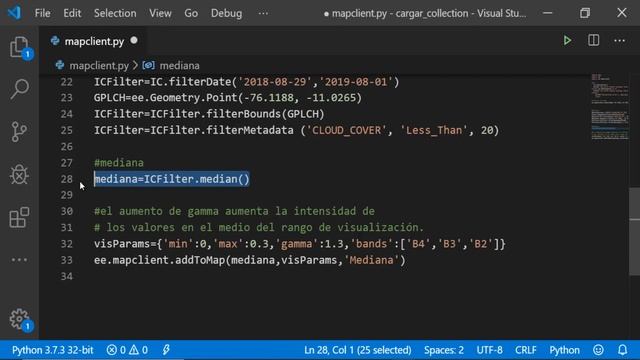Click the lightning bolt status bar icon
This screenshot has width=640, height=360.
(x=166, y=350)
